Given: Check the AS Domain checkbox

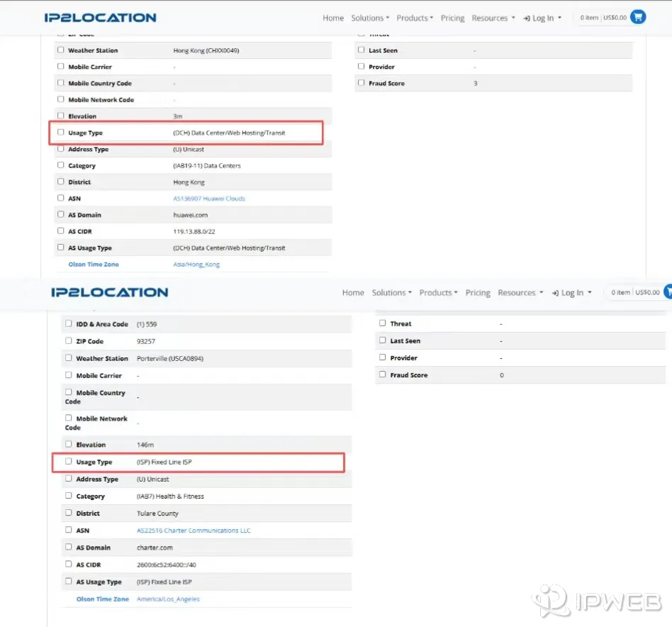Looking at the screenshot, I should click(x=61, y=215).
